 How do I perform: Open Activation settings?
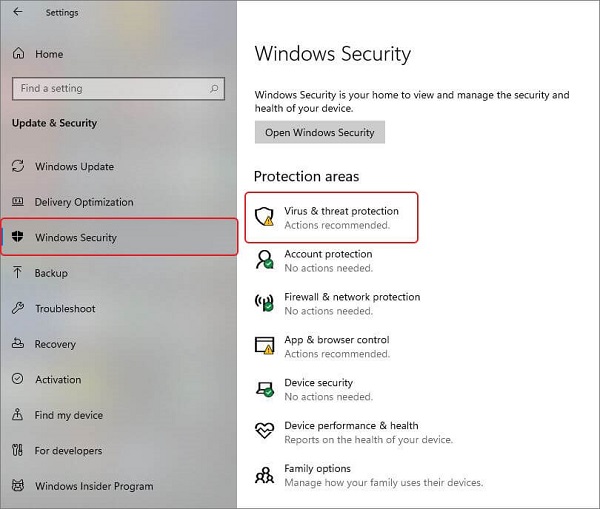coord(58,380)
